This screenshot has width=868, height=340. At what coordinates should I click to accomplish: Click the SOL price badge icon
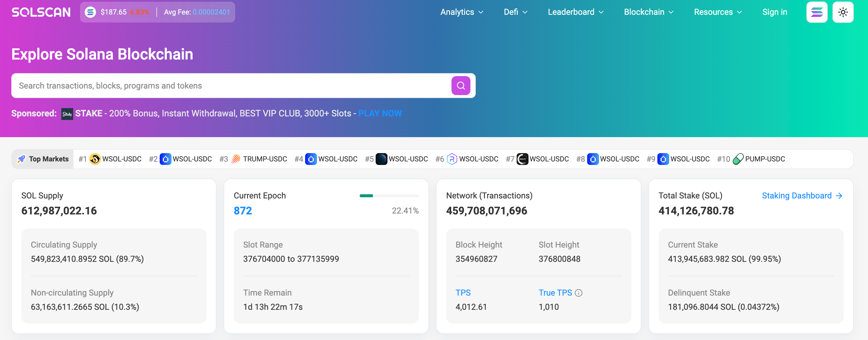click(90, 12)
